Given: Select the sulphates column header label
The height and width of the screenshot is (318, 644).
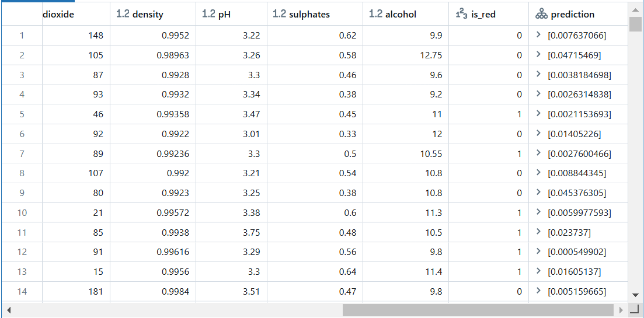Looking at the screenshot, I should [x=309, y=15].
